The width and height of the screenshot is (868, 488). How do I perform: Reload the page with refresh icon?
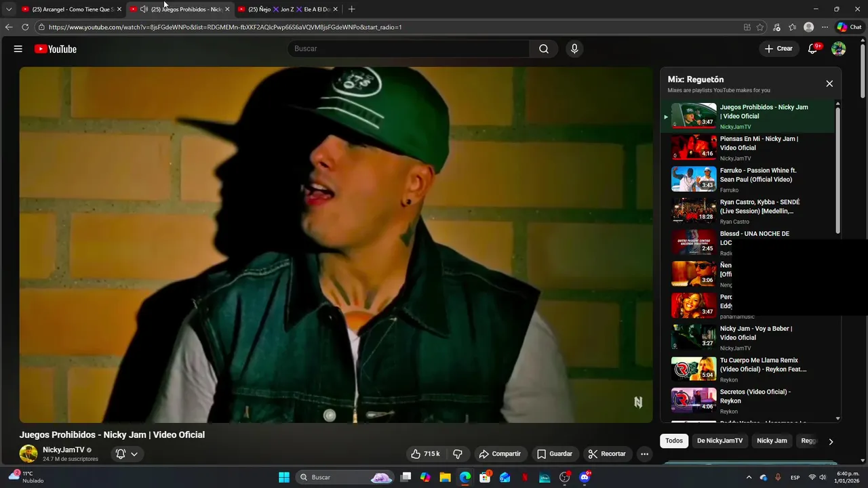pos(25,27)
